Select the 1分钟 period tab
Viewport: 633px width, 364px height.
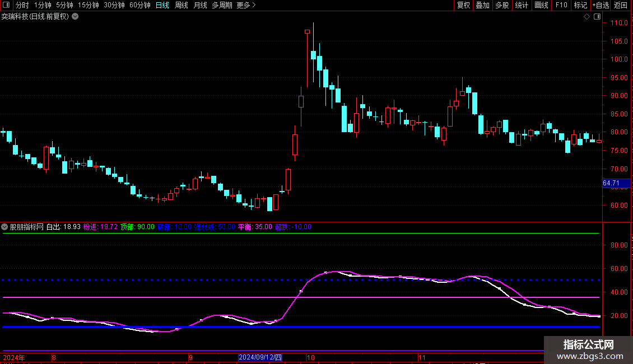pyautogui.click(x=43, y=5)
